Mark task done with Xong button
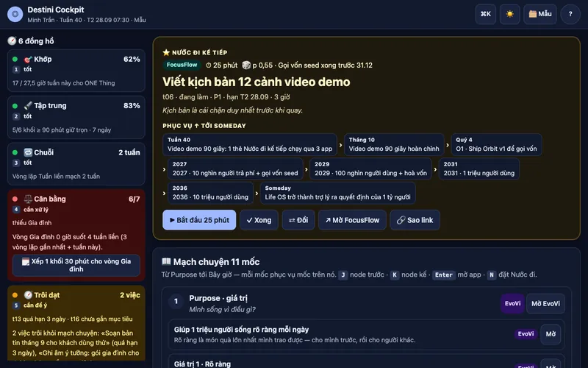Image resolution: width=588 pixels, height=368 pixels. point(259,220)
